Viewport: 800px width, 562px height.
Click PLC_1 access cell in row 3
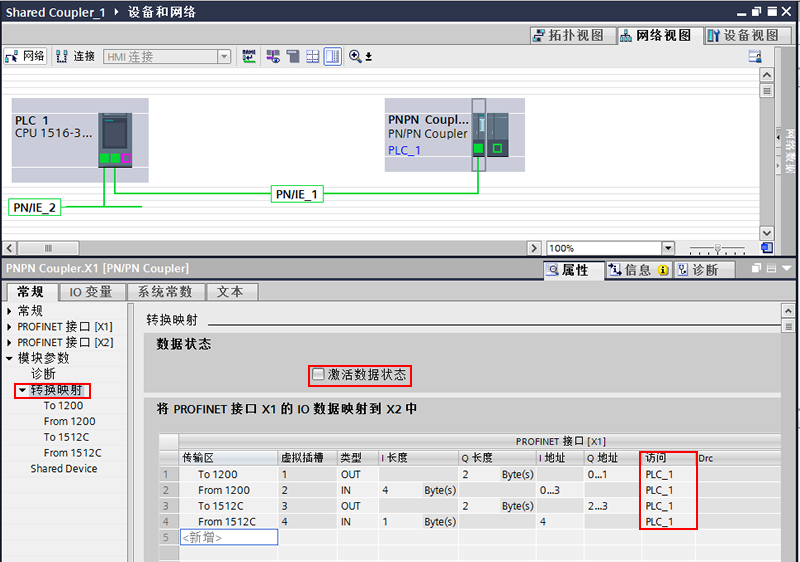[668, 506]
